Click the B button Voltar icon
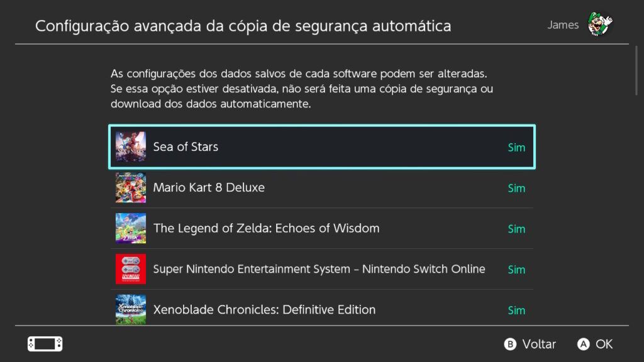This screenshot has width=644, height=362. [x=511, y=344]
